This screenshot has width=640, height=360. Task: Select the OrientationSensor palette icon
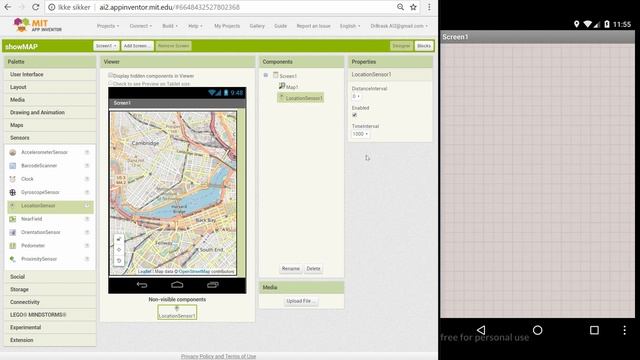13,232
